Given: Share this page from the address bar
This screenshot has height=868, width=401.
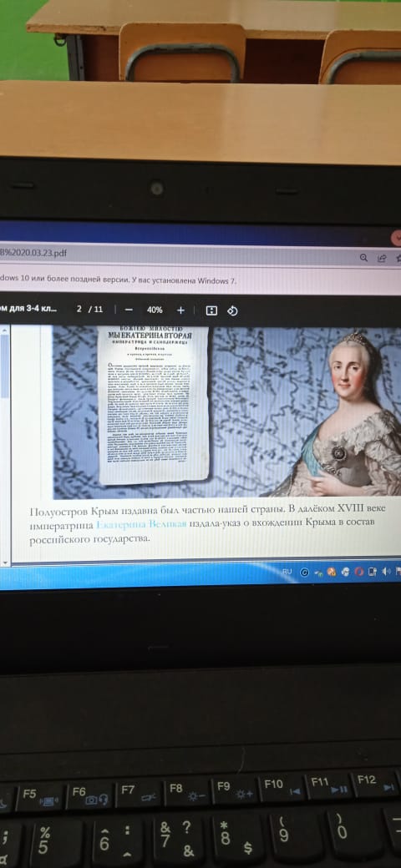Looking at the screenshot, I should pyautogui.click(x=382, y=258).
